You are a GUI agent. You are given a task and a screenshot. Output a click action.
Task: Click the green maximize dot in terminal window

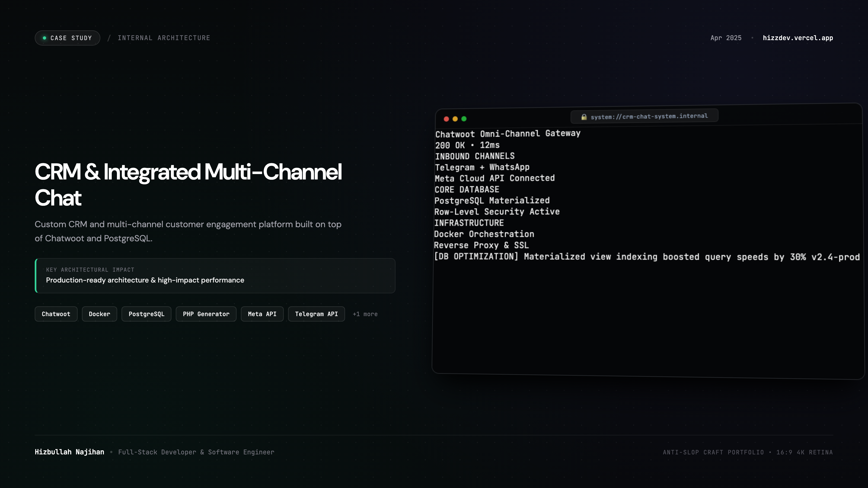tap(464, 118)
